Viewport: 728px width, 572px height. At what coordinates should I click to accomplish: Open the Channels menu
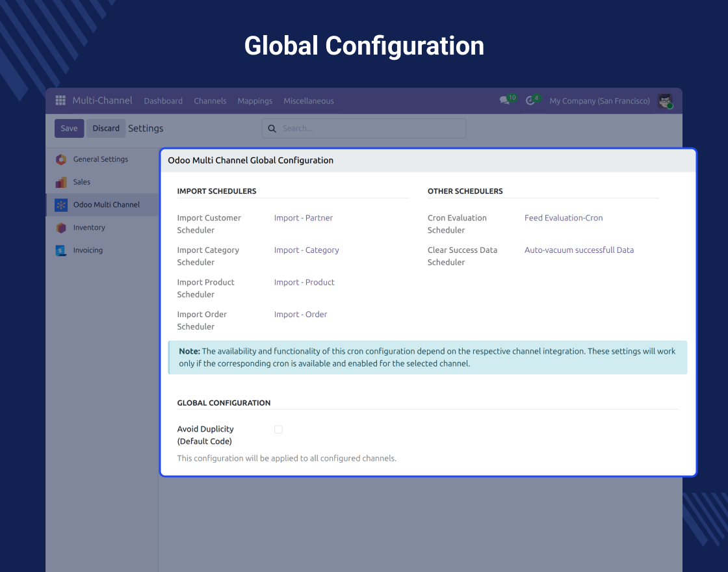click(x=210, y=101)
